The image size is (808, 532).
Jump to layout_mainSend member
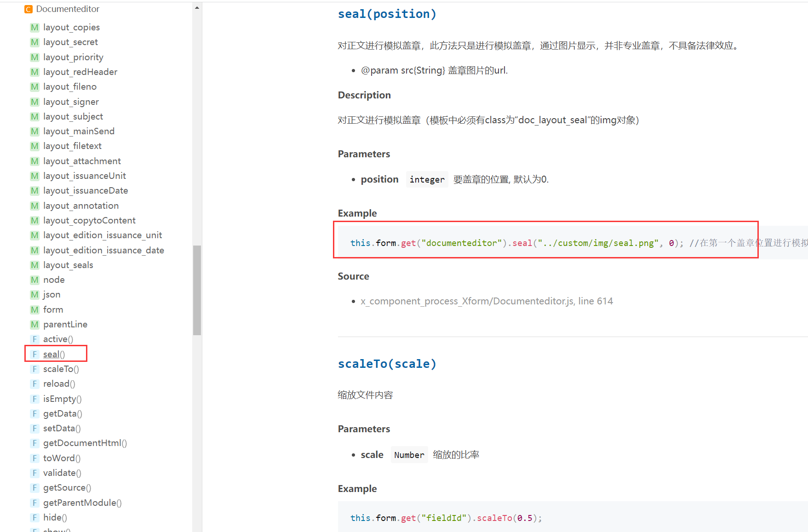point(79,132)
